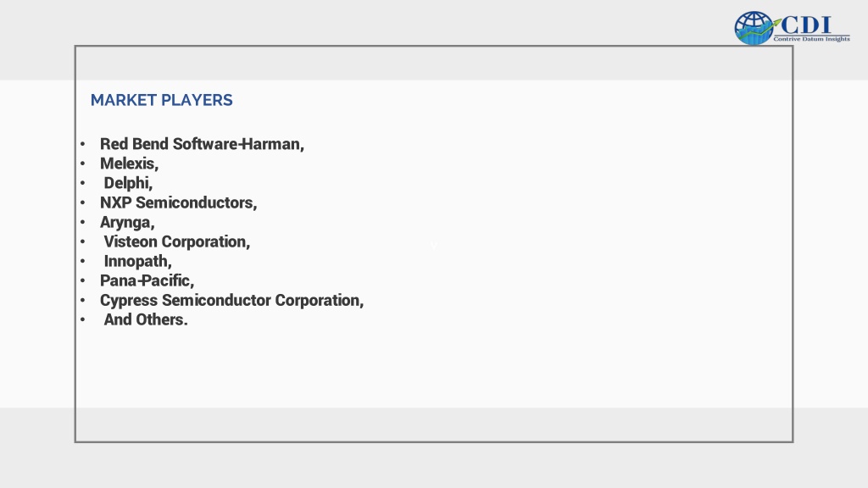Image resolution: width=868 pixels, height=488 pixels.
Task: Click the CDI logo lettering
Action: [807, 25]
